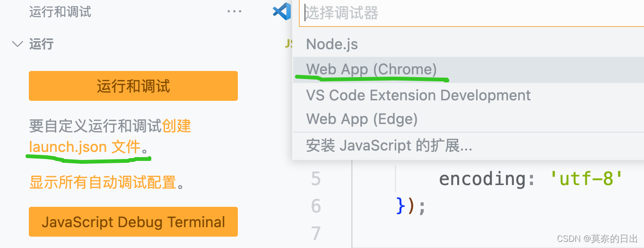Click the 显示所有自动调试配置 link
This screenshot has height=248, width=644.
coord(103,182)
